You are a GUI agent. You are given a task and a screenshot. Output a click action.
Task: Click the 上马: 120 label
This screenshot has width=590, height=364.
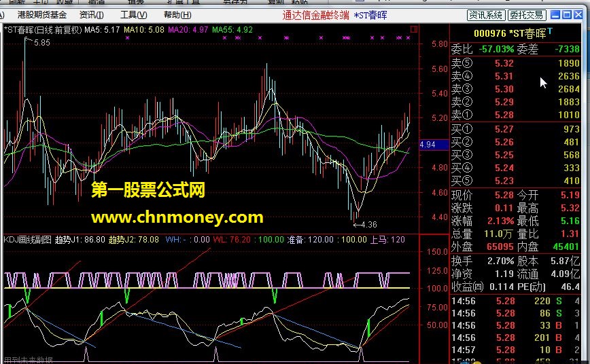pyautogui.click(x=387, y=240)
